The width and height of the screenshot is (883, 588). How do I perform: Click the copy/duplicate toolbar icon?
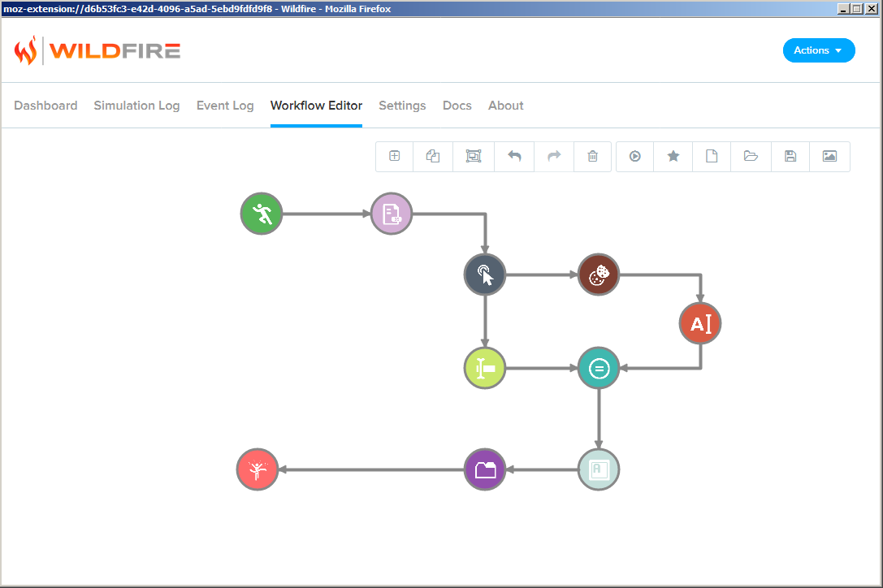[433, 157]
